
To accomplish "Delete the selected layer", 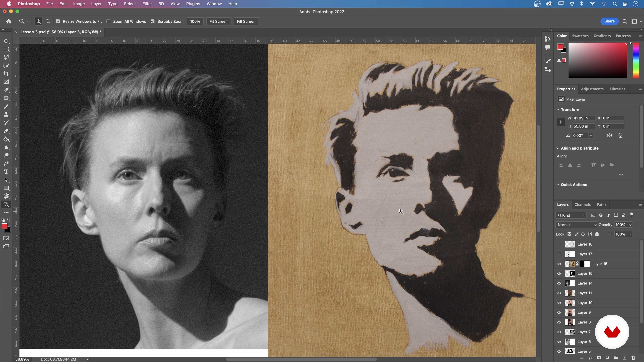I will coord(633,358).
